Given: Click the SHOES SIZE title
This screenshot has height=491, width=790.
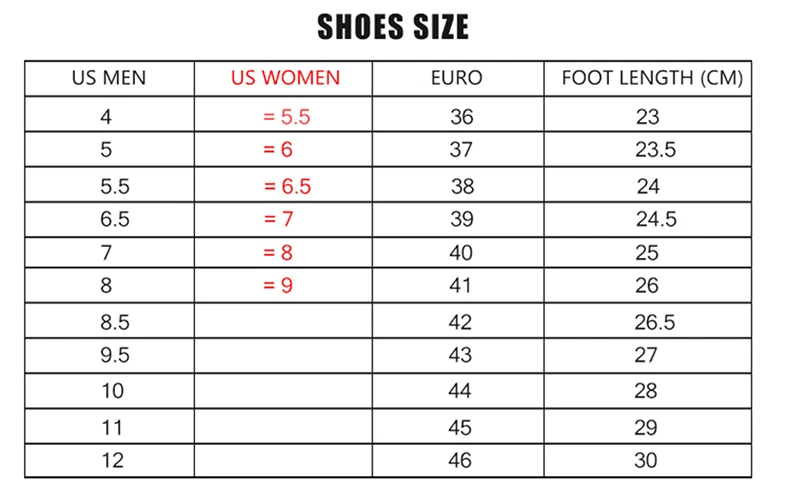Looking at the screenshot, I should (x=393, y=27).
